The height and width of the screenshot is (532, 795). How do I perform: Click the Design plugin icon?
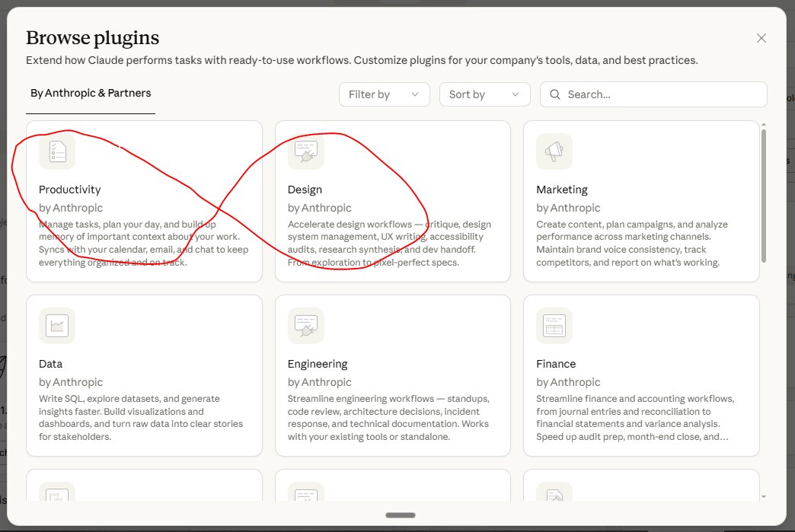coord(305,151)
